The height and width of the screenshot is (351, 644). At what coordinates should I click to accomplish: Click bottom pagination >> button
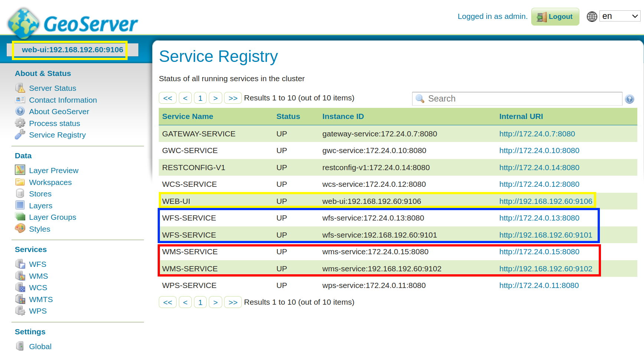233,302
